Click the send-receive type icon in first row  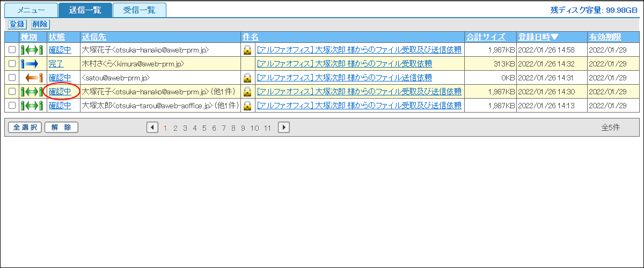click(x=31, y=50)
